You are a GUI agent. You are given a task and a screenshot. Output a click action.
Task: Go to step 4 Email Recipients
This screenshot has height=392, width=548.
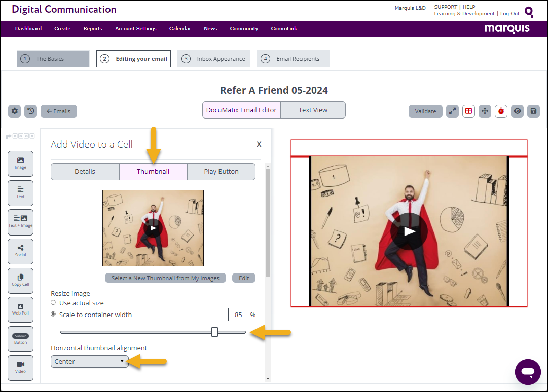pyautogui.click(x=293, y=59)
